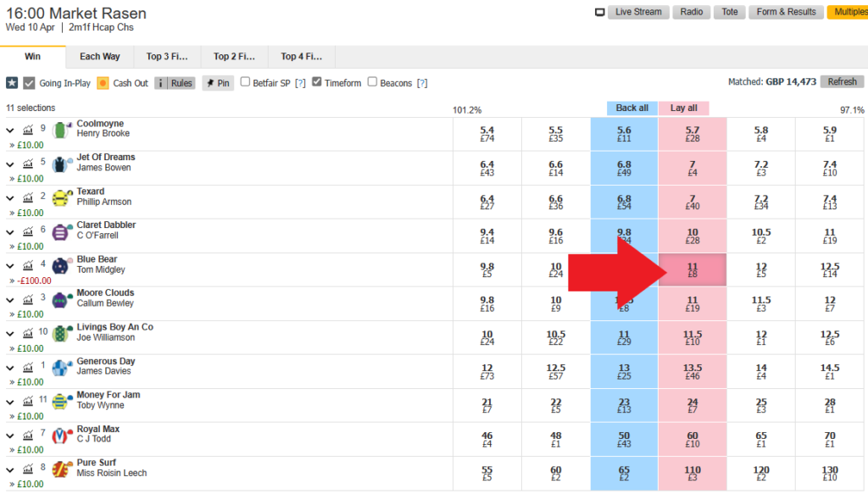Screen dimensions: 868x494
Task: Switch to the Each Way tab
Action: click(100, 57)
